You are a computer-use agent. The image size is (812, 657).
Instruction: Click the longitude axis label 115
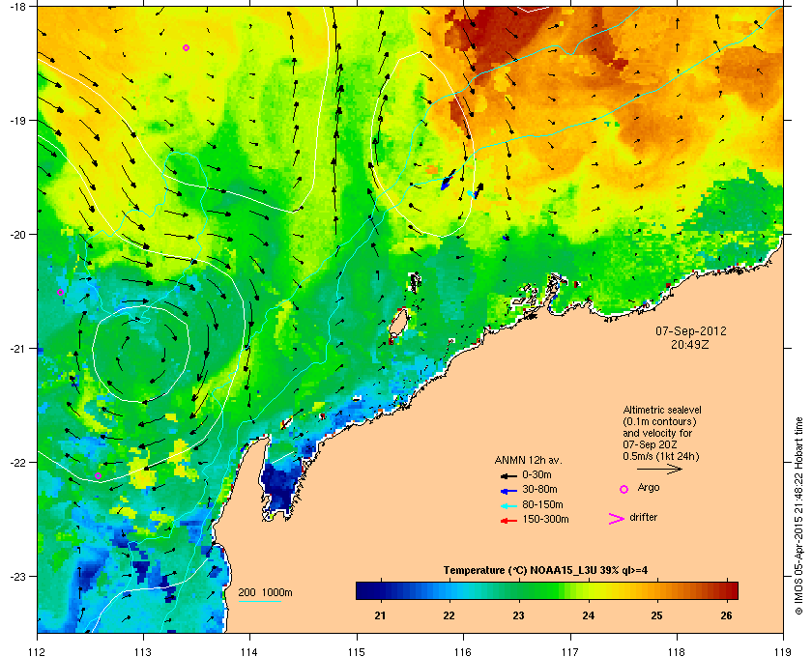click(357, 651)
